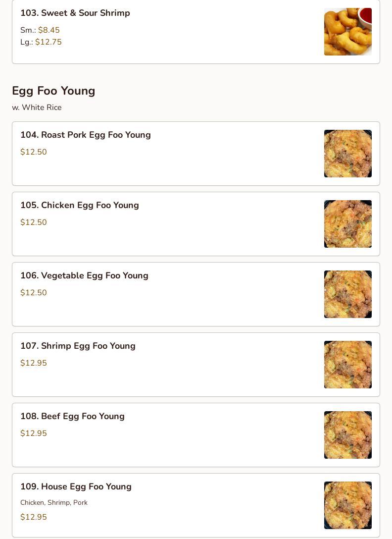Image resolution: width=392 pixels, height=539 pixels.
Task: Click the large size $12.75 price
Action: pyautogui.click(x=49, y=42)
